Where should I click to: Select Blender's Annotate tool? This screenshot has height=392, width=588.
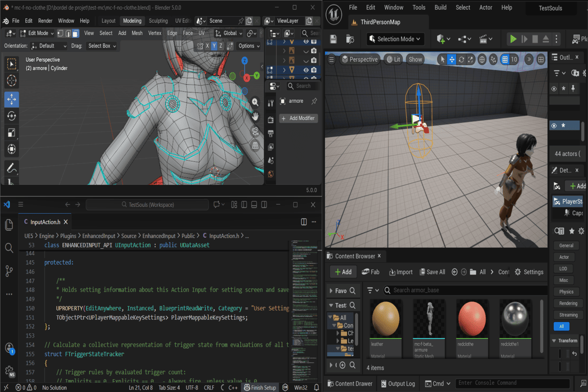12,168
